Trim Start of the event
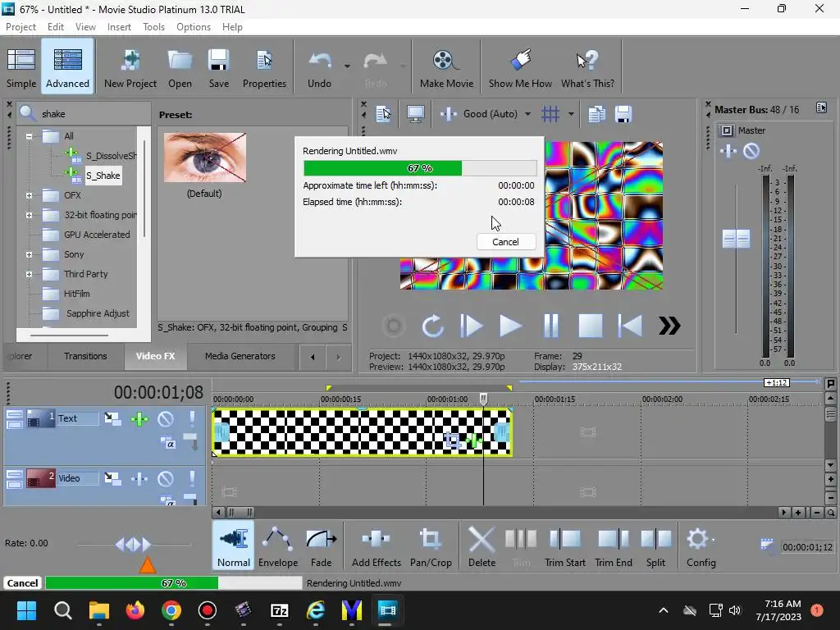 564,546
